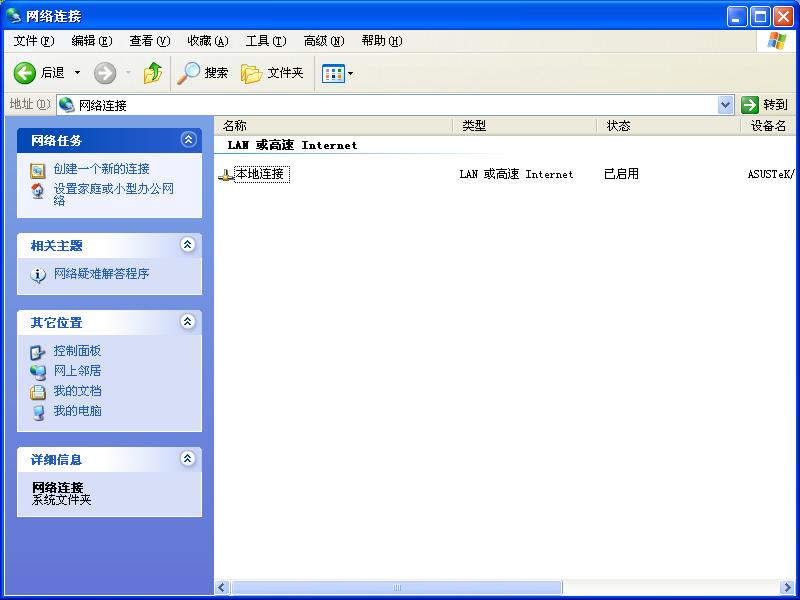Click horizontal scrollbar left arrow

tap(222, 587)
